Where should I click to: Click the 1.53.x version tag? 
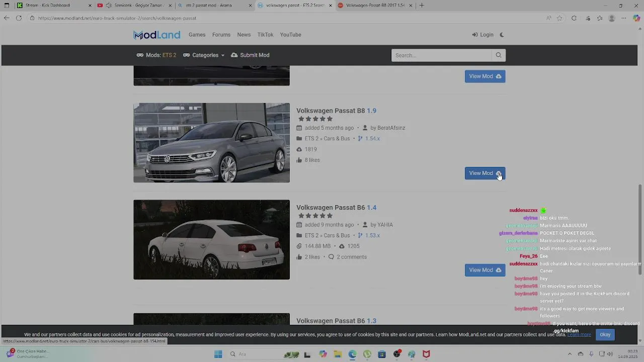coord(372,236)
